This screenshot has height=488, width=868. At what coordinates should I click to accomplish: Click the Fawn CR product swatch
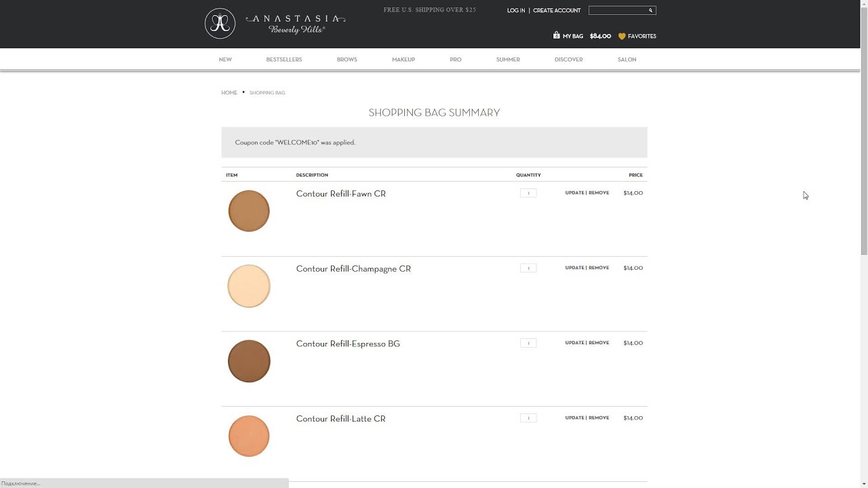(249, 211)
